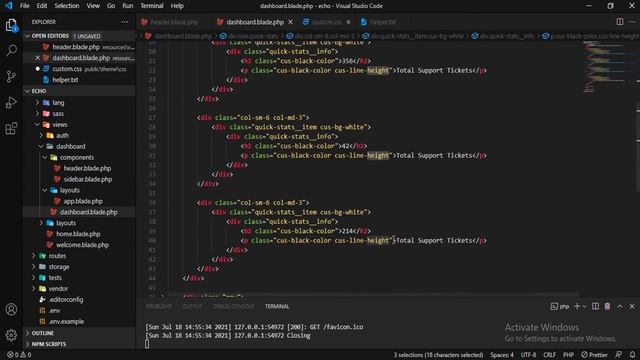Open notifications bell in status bar
This screenshot has height=360, width=640.
coord(632,355)
